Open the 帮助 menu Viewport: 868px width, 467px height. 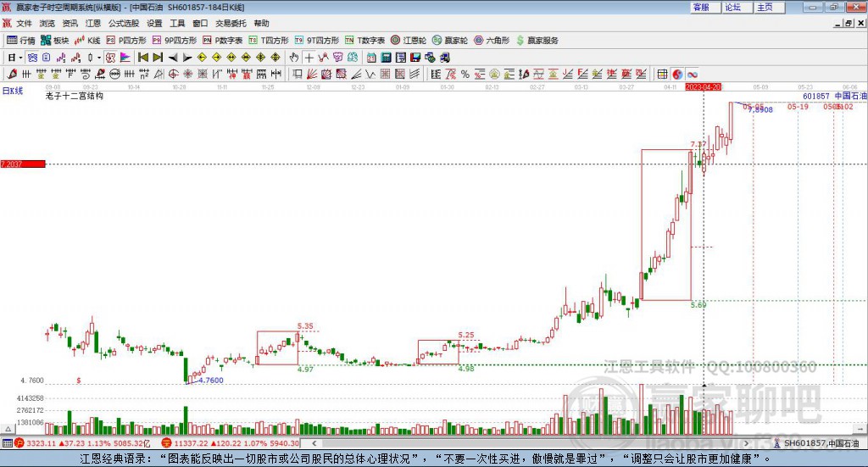coord(261,23)
